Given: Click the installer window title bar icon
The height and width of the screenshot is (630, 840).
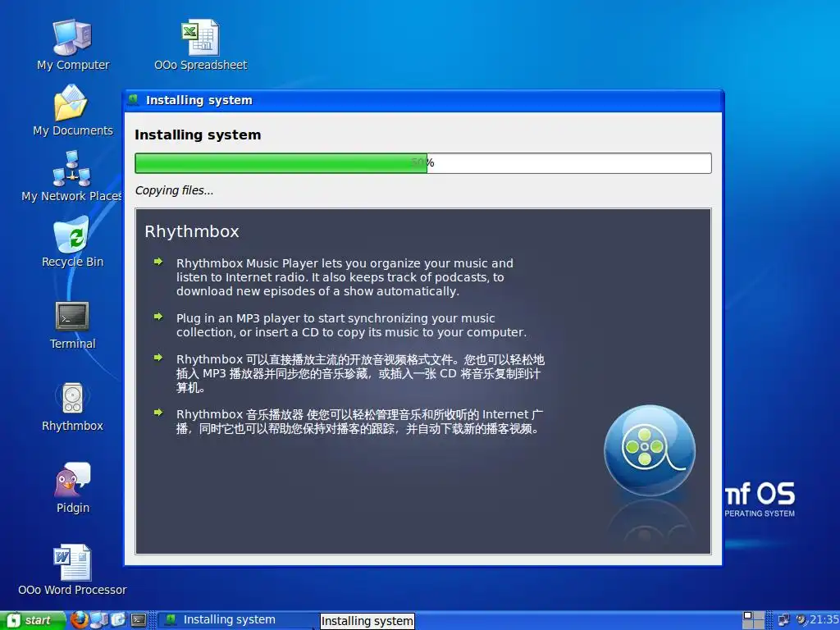Looking at the screenshot, I should click(134, 99).
